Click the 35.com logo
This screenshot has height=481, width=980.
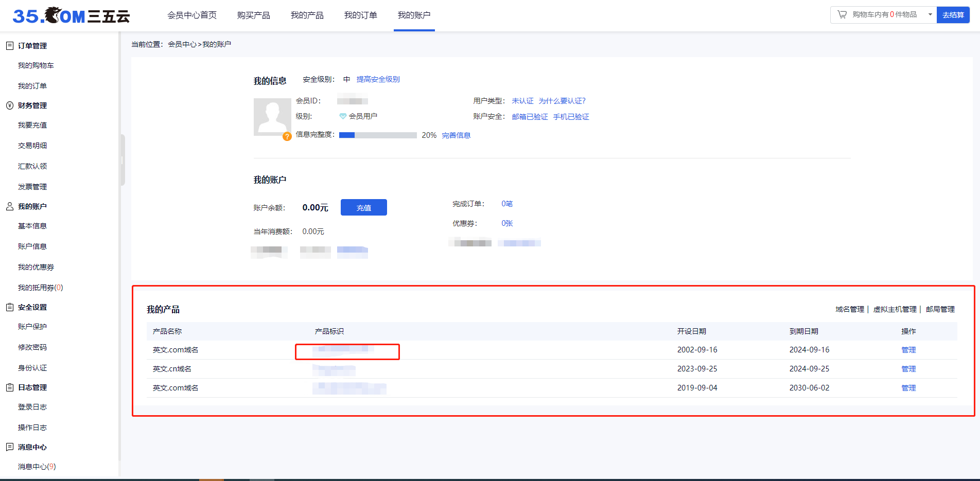(71, 16)
